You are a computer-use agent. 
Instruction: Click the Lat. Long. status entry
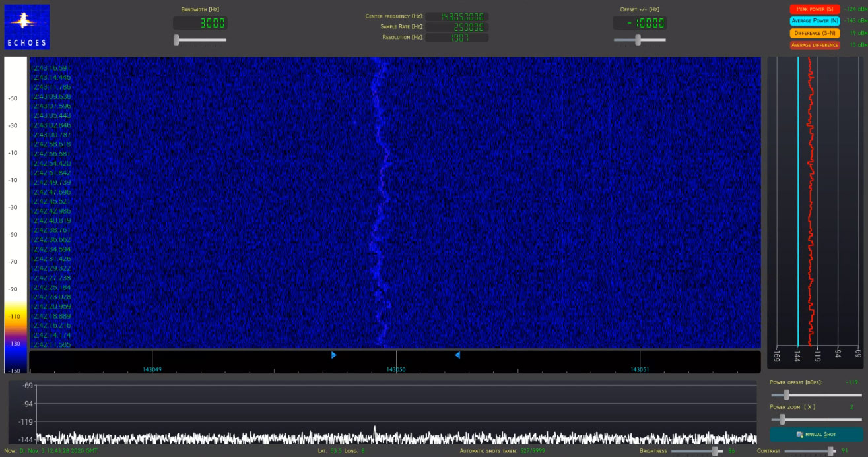(x=341, y=451)
